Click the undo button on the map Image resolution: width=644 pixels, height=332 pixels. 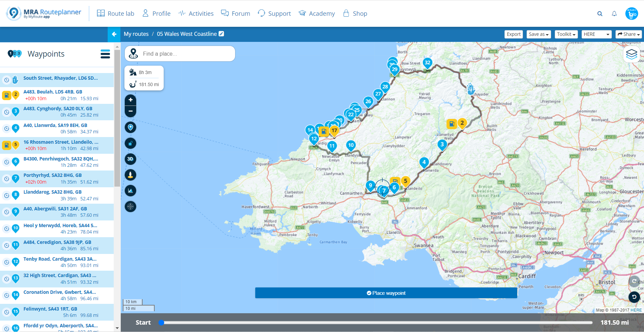(634, 297)
